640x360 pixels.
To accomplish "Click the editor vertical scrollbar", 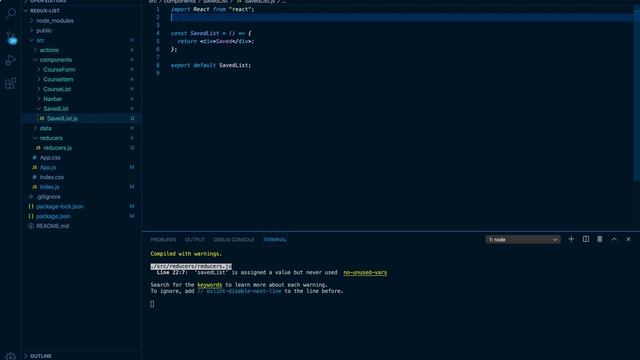I will pyautogui.click(x=637, y=94).
